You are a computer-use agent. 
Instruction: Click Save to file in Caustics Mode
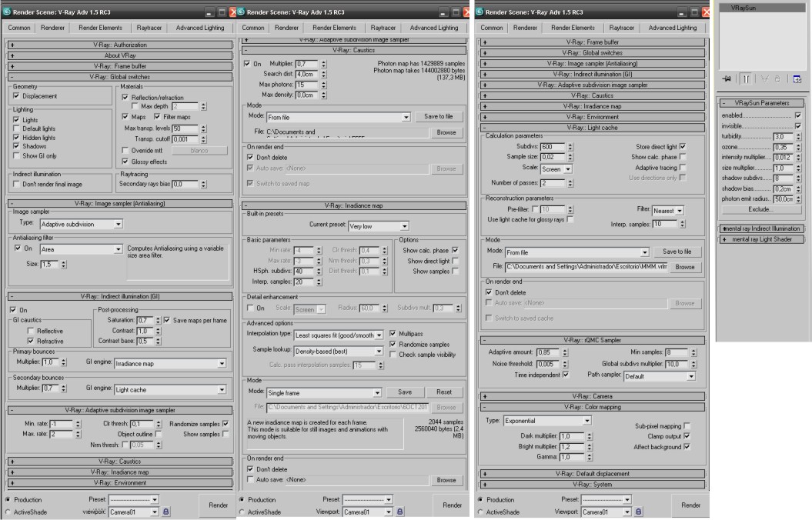point(438,116)
